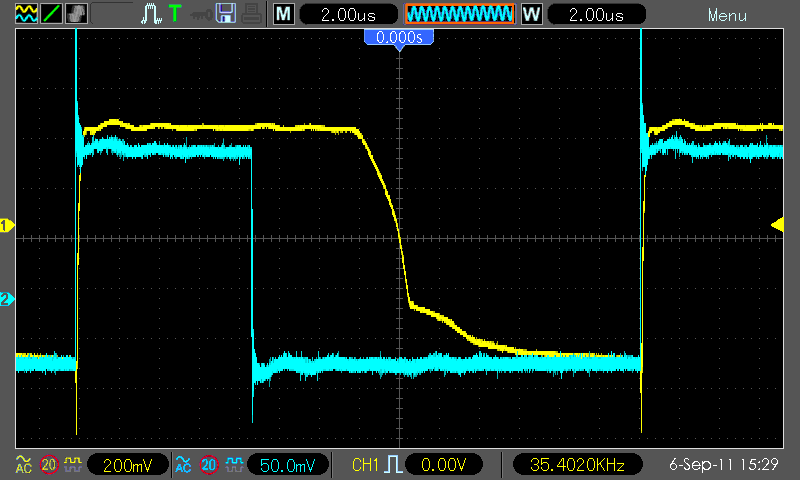Image resolution: width=800 pixels, height=480 pixels.
Task: Click the yellow CH1 AC coupling icon
Action: (x=23, y=464)
